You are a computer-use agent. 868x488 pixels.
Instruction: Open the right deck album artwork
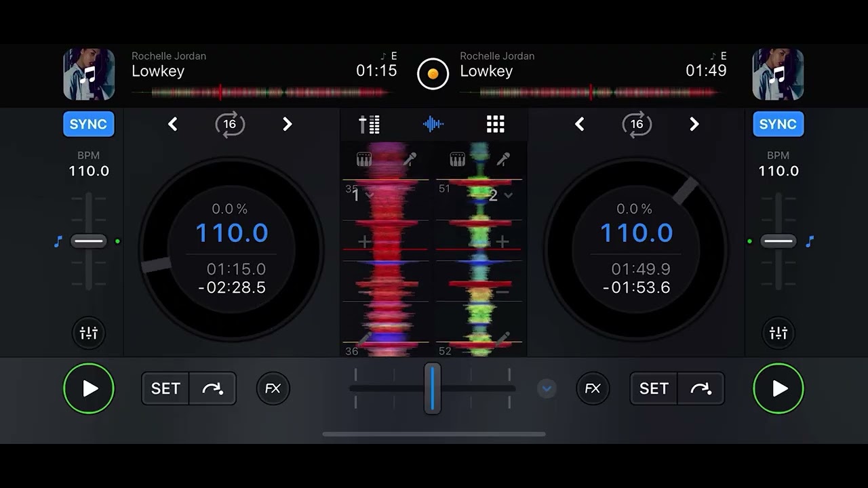pos(778,74)
